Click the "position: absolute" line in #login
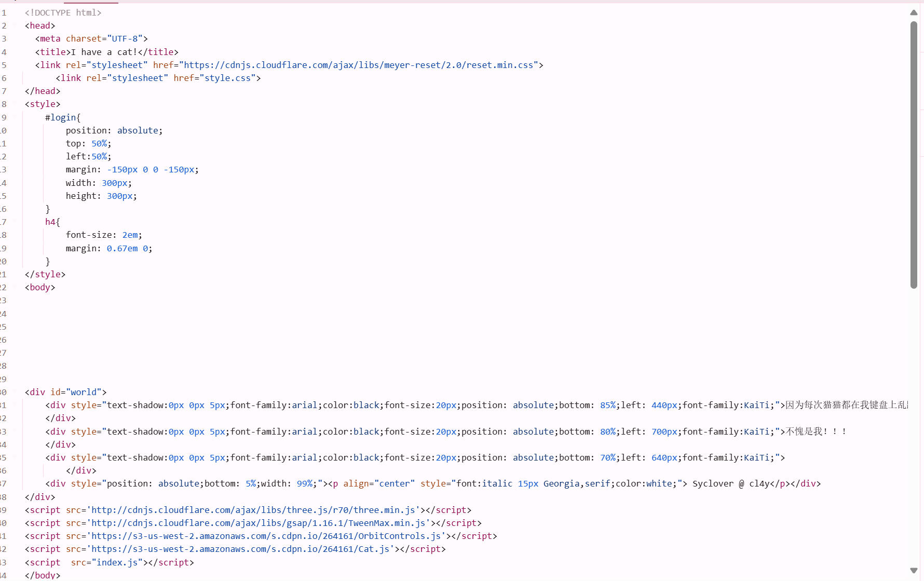 click(x=114, y=130)
